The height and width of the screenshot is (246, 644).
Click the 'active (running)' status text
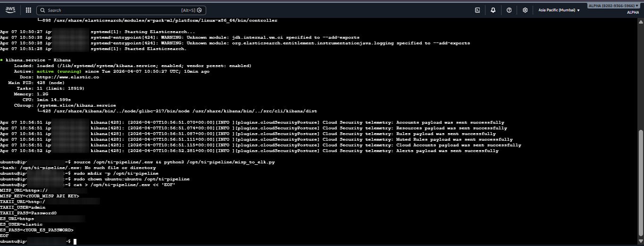click(59, 71)
